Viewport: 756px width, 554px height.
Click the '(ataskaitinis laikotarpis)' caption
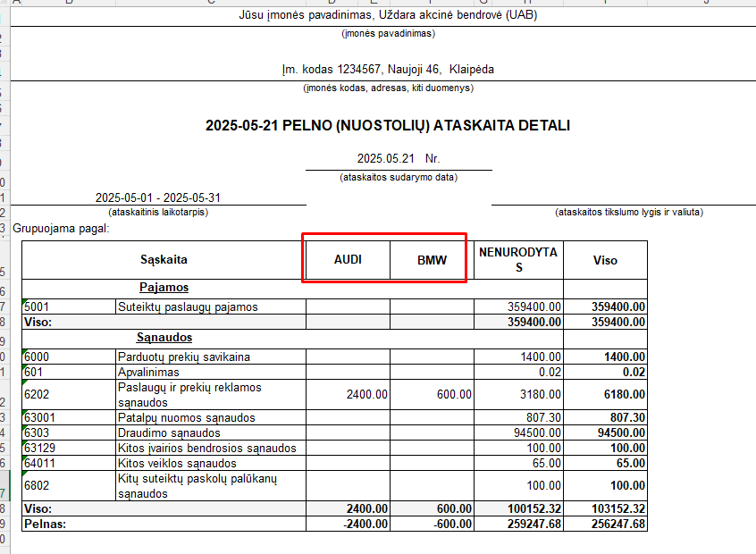coord(158,212)
